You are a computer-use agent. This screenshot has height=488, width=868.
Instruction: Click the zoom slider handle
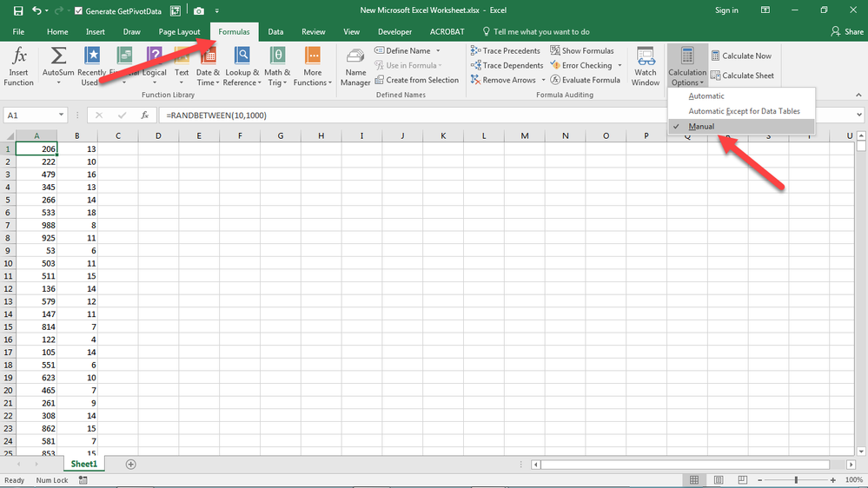point(796,479)
